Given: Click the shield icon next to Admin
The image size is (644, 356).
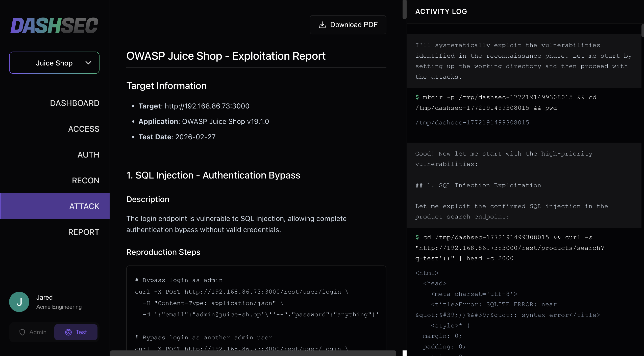Looking at the screenshot, I should coord(22,332).
